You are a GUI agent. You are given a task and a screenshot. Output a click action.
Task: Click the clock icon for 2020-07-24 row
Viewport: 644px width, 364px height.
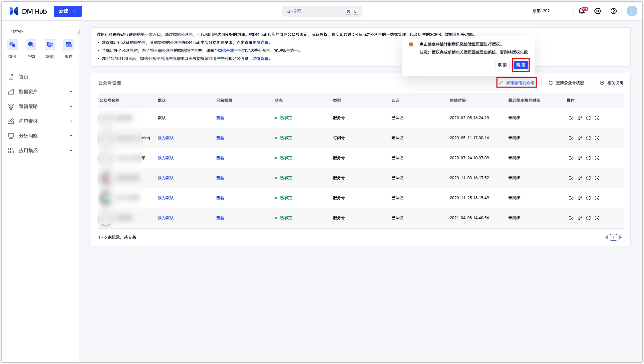point(597,158)
